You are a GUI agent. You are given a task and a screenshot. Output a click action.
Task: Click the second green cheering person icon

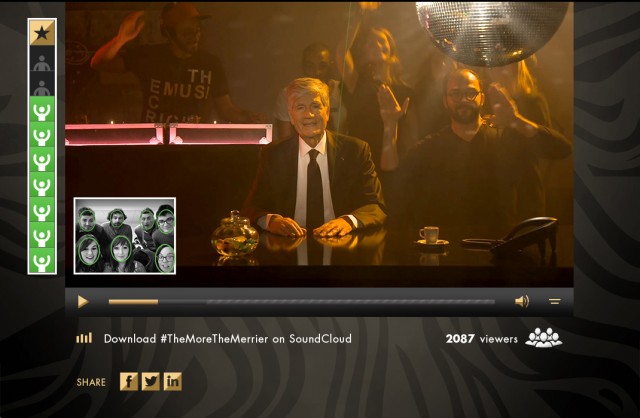pyautogui.click(x=42, y=135)
